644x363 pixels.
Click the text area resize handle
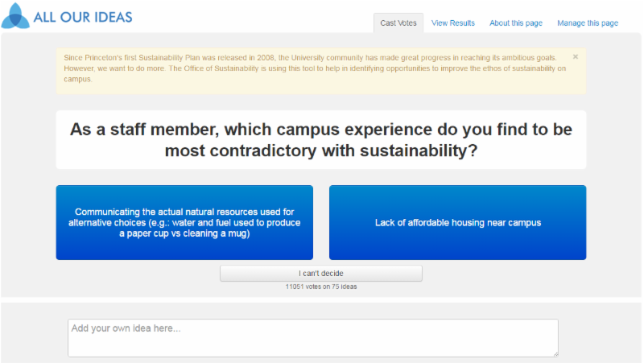(555, 353)
